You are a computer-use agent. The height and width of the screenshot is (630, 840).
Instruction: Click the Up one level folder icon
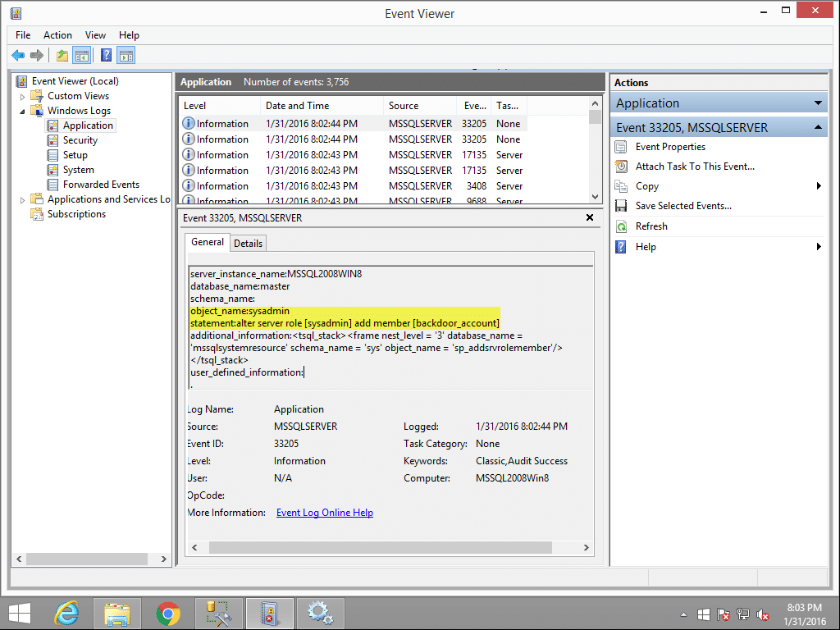click(x=62, y=55)
